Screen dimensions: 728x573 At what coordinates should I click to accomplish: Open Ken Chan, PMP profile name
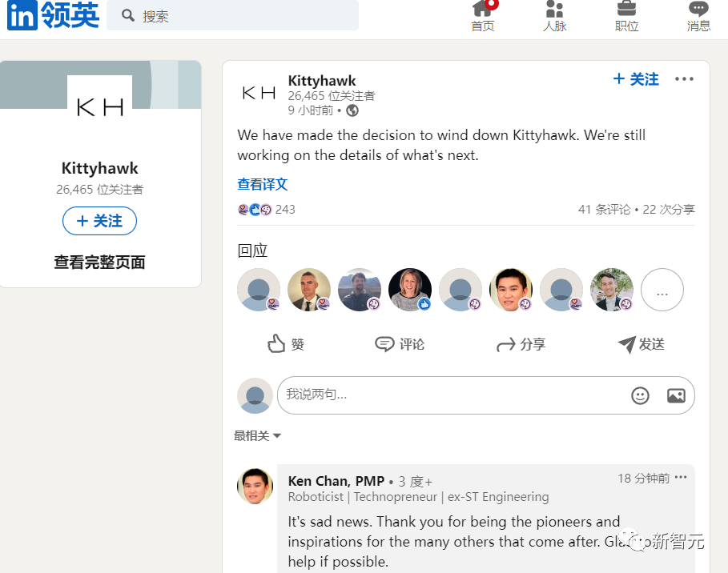[336, 481]
